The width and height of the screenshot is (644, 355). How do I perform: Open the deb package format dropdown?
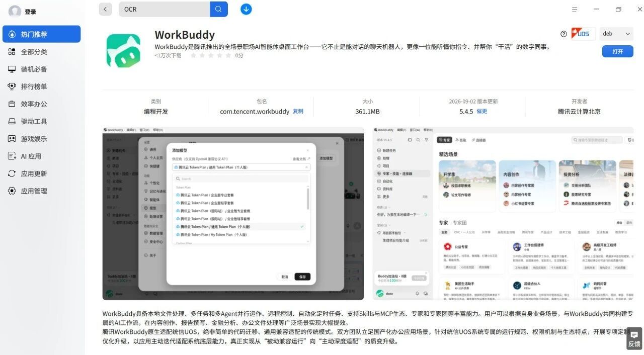(616, 34)
